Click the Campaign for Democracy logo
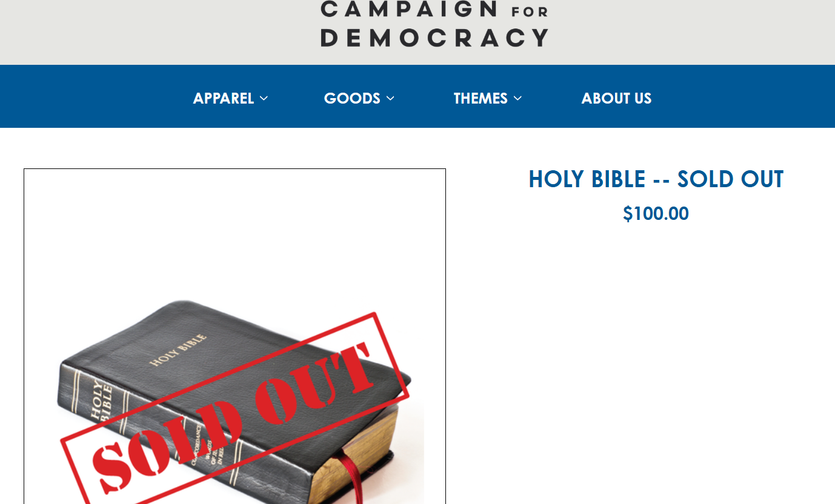The height and width of the screenshot is (504, 835). pos(434,24)
